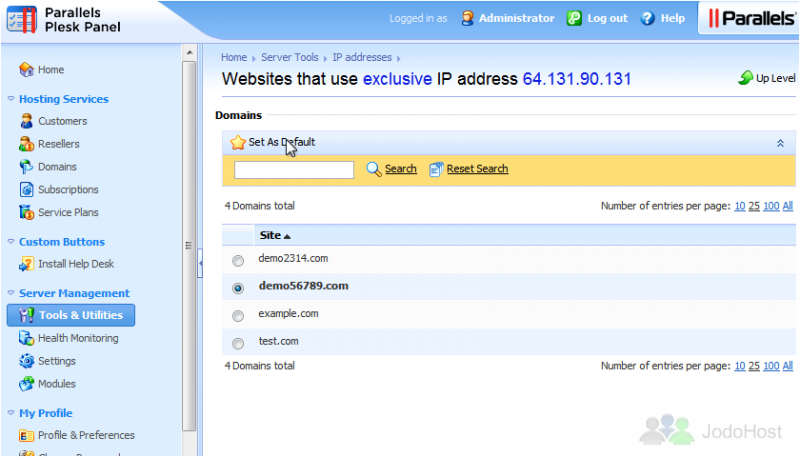Click the Set As Default star icon

pos(238,142)
